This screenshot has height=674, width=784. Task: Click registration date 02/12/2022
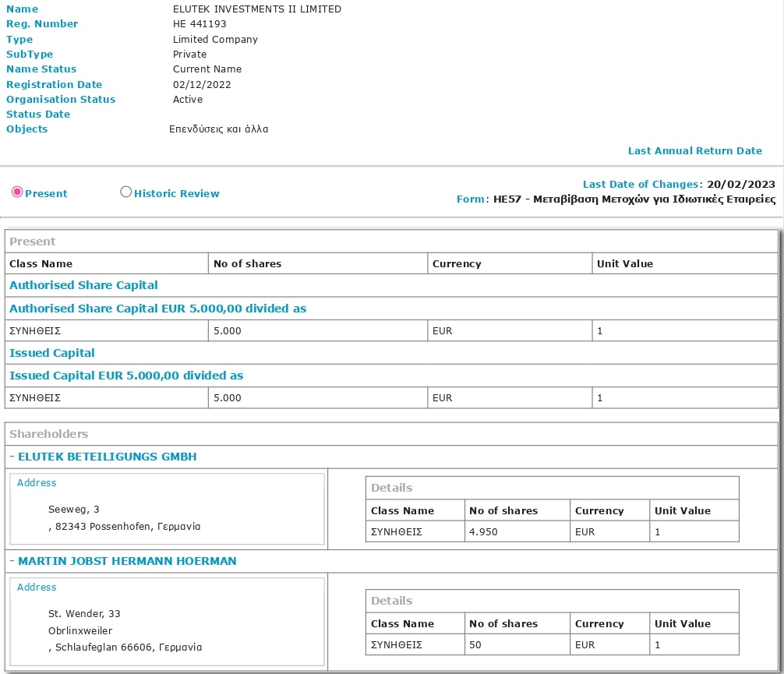[x=202, y=84]
